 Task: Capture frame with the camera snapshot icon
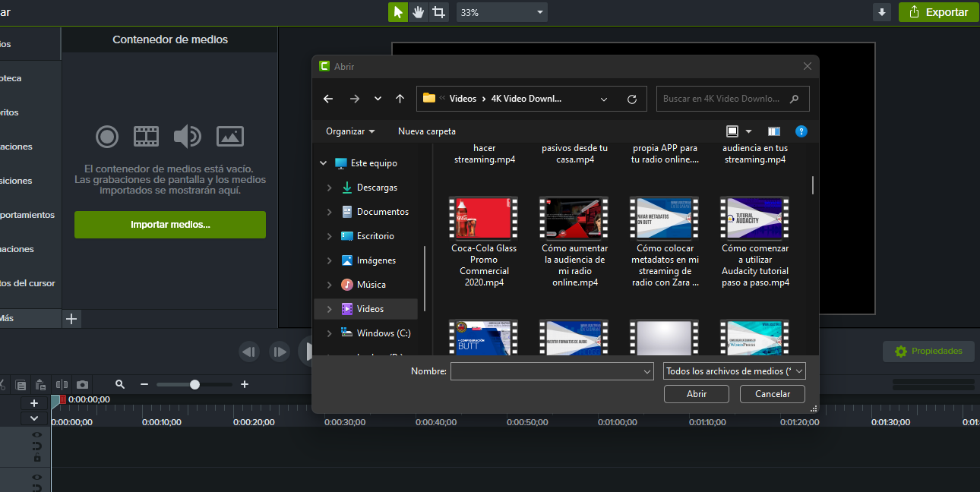(82, 385)
